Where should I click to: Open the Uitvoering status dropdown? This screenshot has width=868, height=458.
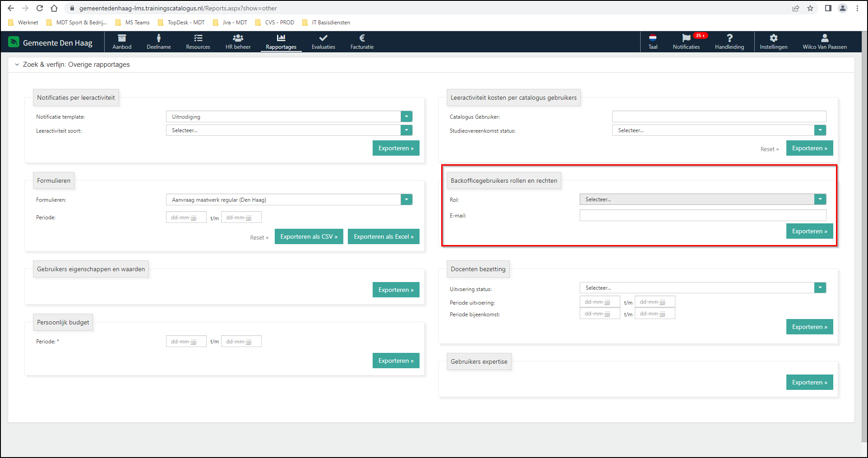tap(820, 288)
